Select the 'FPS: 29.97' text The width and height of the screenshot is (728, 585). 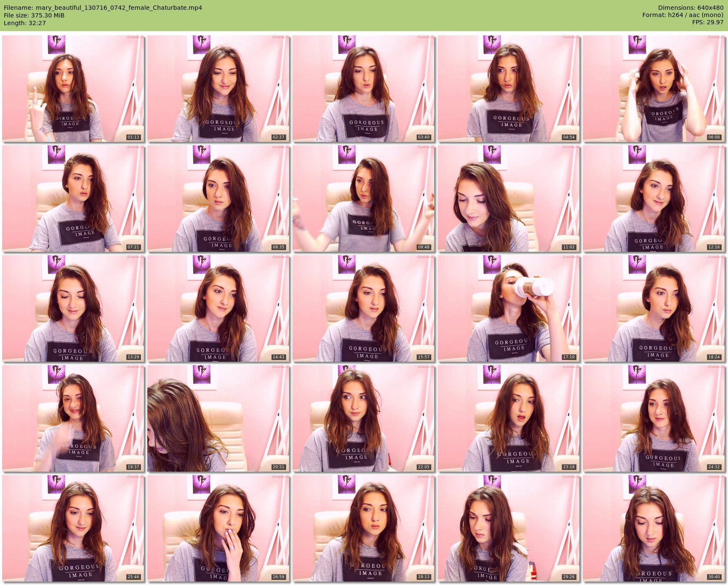[708, 22]
